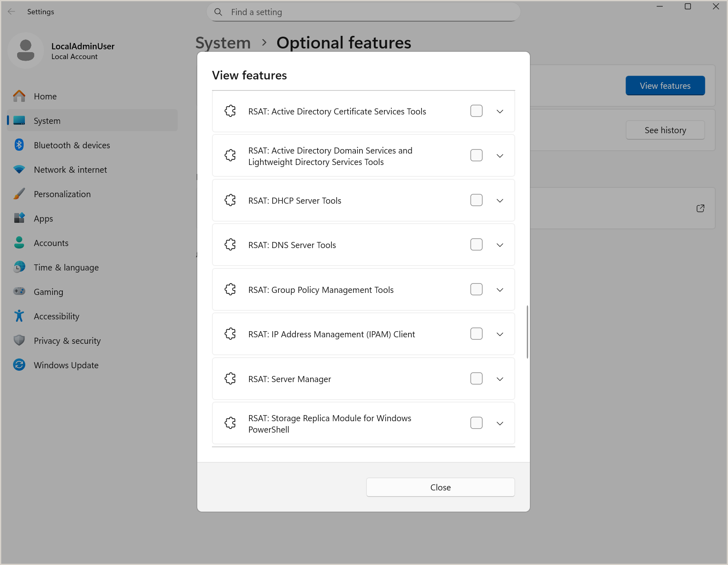
Task: Select RSAT: Group Policy Management Tools checkbox
Action: (x=476, y=289)
